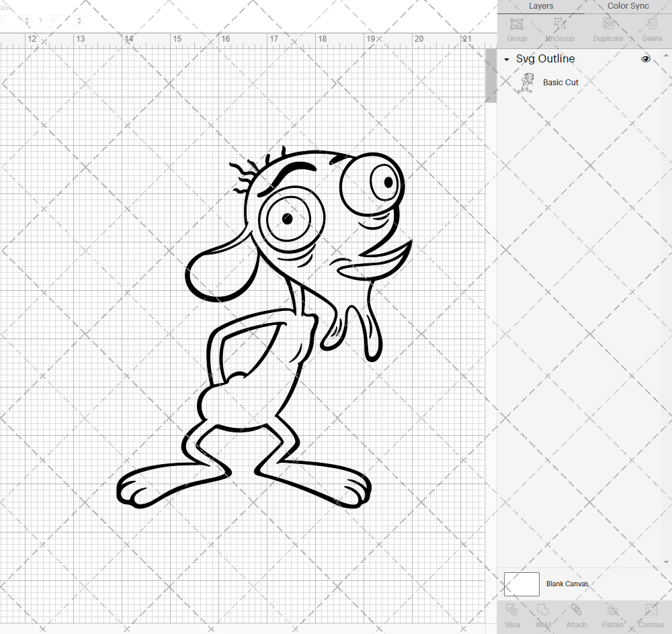This screenshot has width=672, height=634.
Task: Open the Contour tool
Action: pyautogui.click(x=650, y=615)
